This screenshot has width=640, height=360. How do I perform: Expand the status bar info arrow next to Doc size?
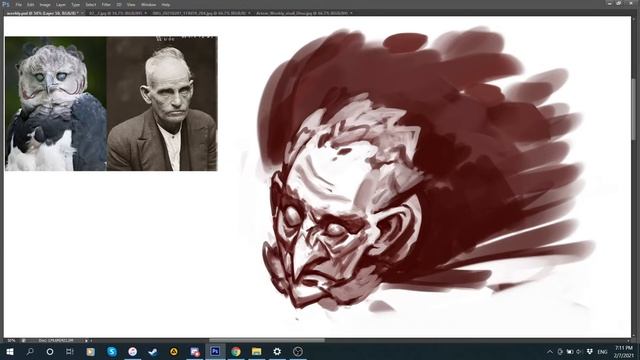86,340
